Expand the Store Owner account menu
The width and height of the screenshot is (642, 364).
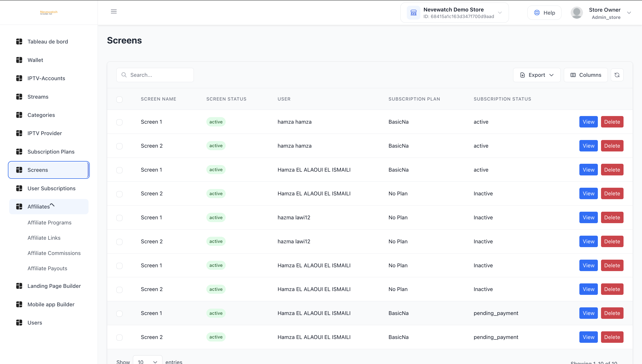629,13
